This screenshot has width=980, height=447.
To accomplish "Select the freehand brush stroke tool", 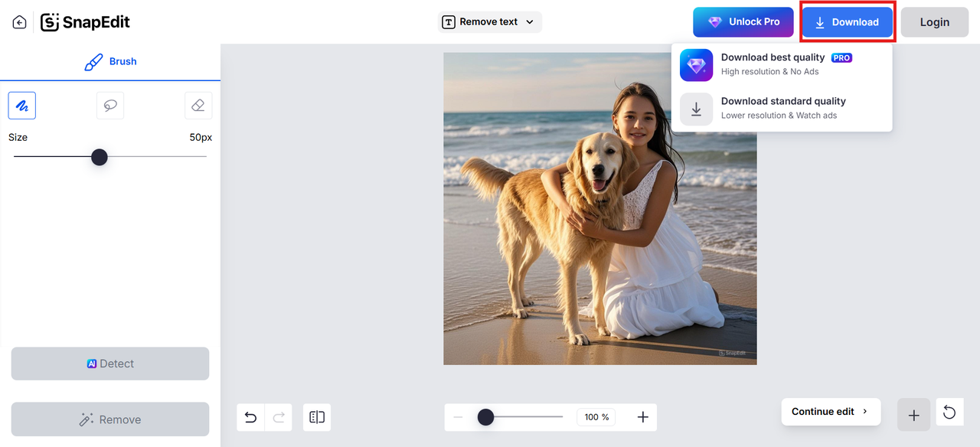I will [22, 106].
